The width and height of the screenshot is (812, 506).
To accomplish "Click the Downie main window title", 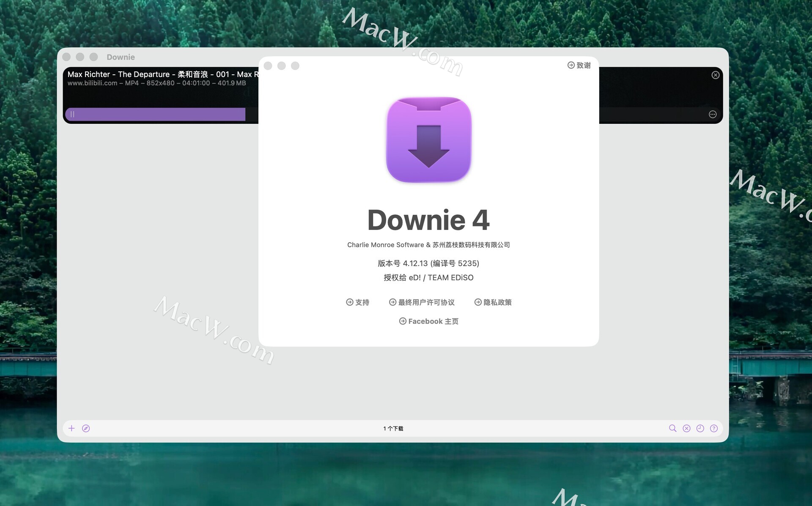I will [x=121, y=57].
